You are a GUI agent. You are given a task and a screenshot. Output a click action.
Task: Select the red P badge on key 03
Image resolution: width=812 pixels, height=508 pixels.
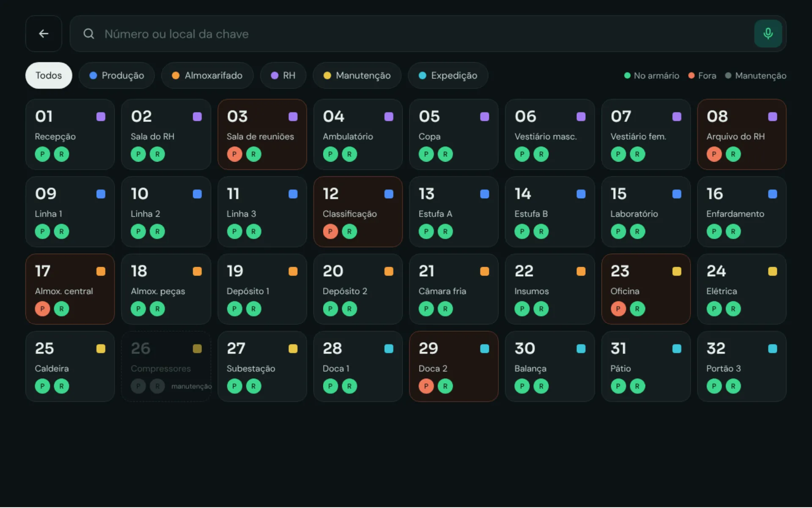(x=234, y=154)
